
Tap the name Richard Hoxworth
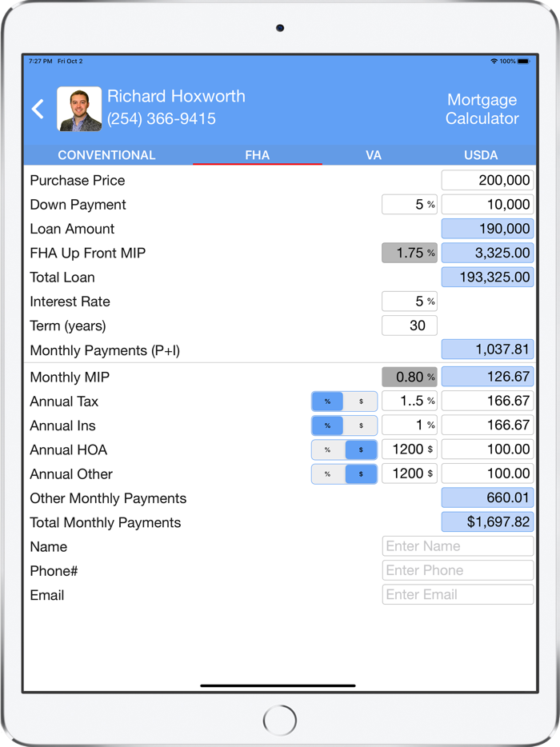pos(176,96)
